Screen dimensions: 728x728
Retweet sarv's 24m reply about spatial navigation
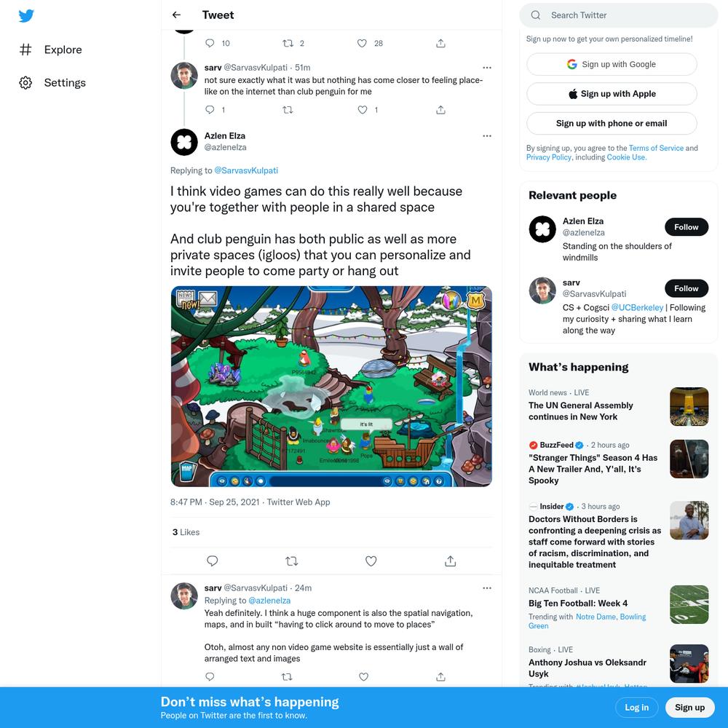(x=287, y=676)
